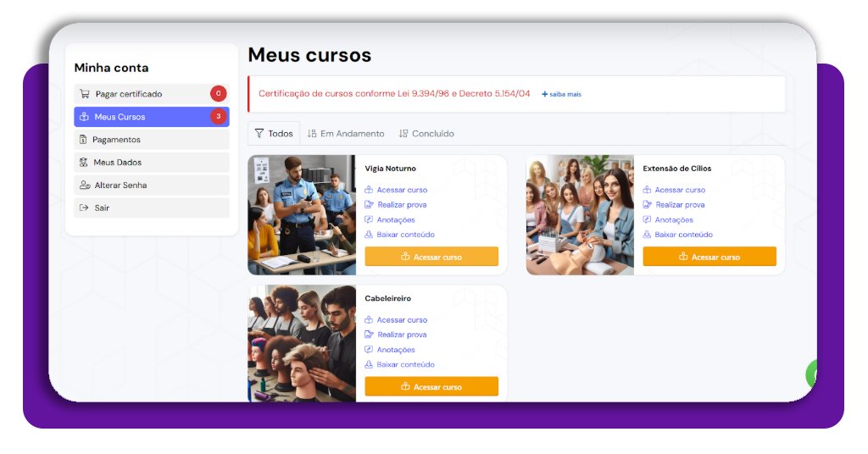Screen dimensions: 868x454
Task: Click the Extensão de Cílios course title
Action: pos(677,168)
